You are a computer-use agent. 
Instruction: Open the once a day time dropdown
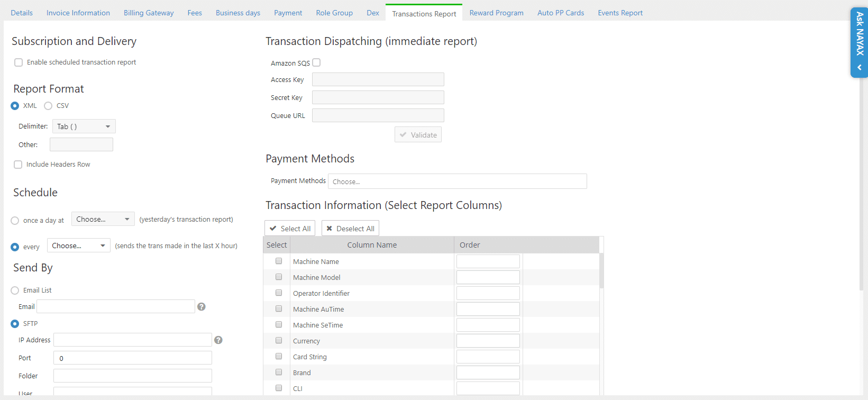coord(103,219)
